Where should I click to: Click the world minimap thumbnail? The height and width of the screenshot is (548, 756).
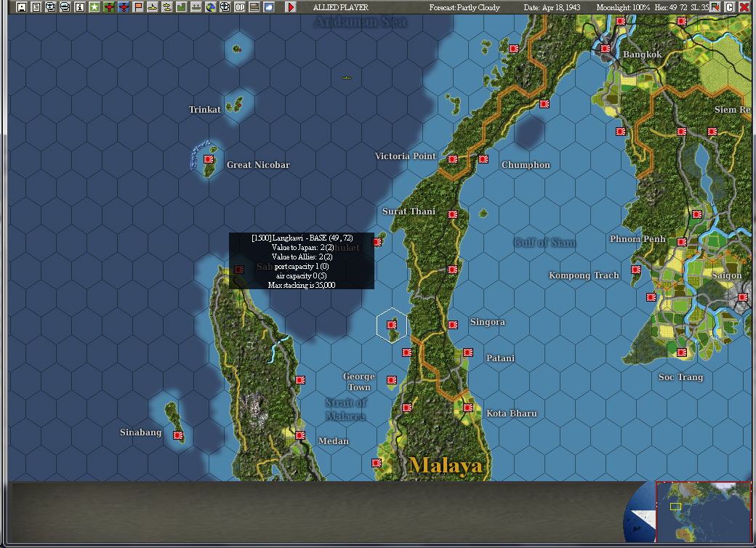tap(704, 512)
